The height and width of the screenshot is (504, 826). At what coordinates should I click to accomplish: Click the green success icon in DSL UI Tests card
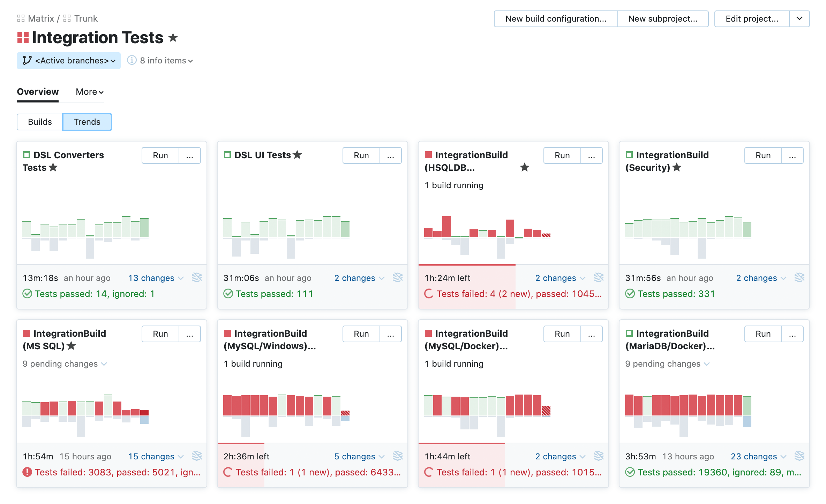pyautogui.click(x=228, y=294)
